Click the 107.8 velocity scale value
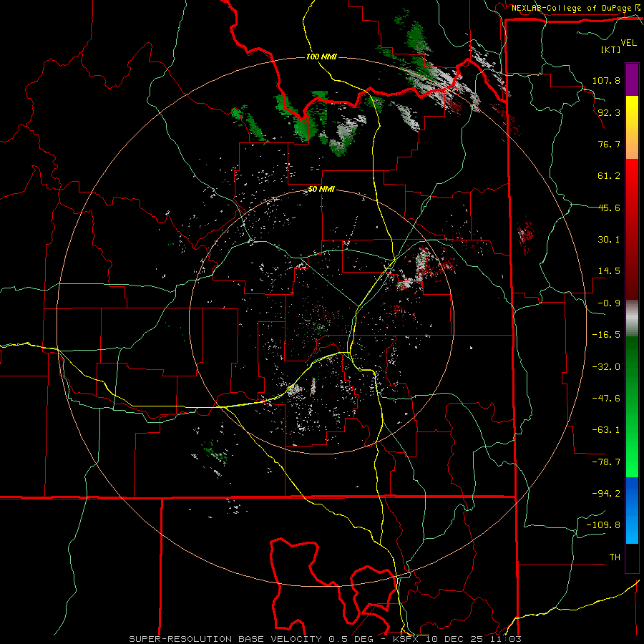This screenshot has width=644, height=644. pos(606,80)
